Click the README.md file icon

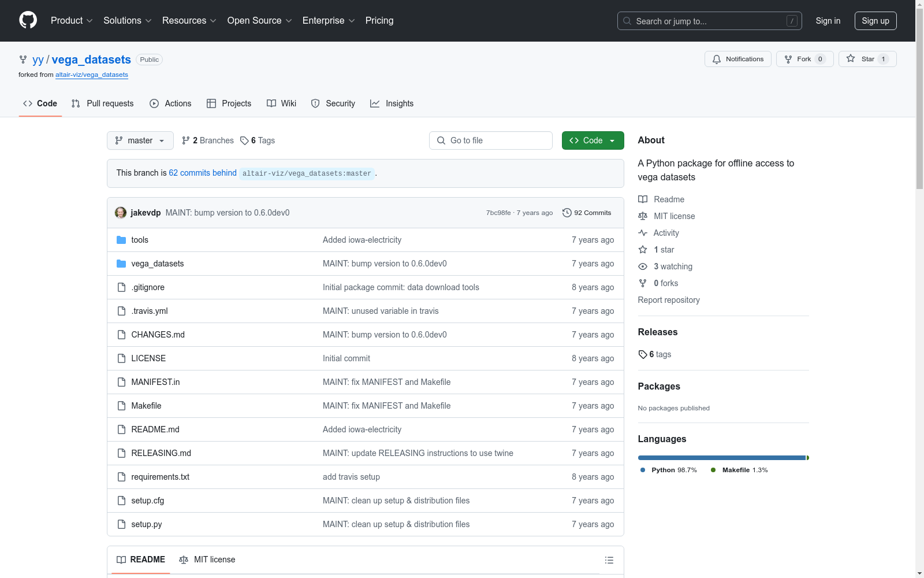(121, 429)
